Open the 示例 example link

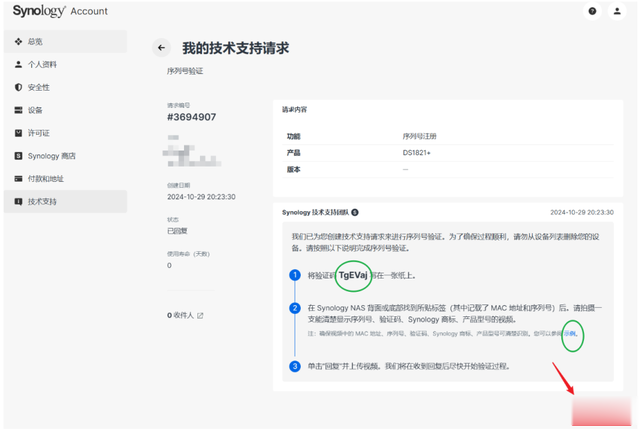coord(570,333)
